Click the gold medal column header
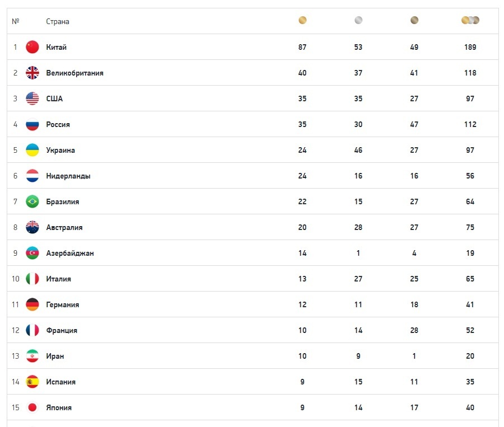This screenshot has height=427, width=504. 303,21
